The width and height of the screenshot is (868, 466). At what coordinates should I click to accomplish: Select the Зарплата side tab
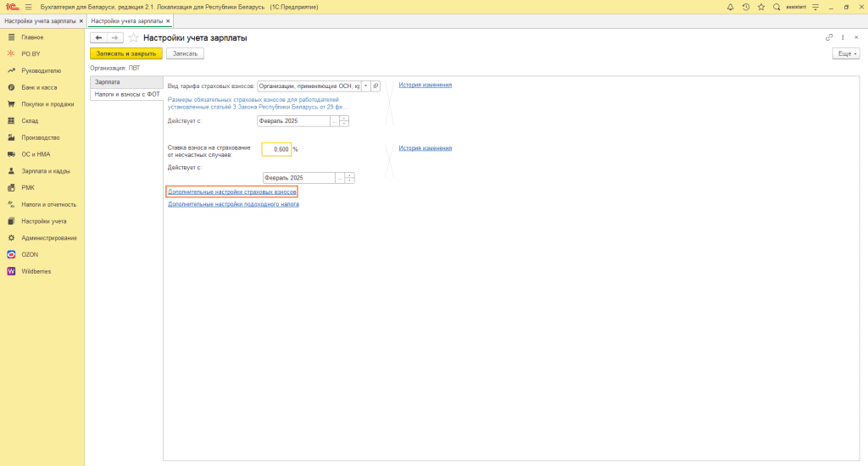[x=126, y=82]
